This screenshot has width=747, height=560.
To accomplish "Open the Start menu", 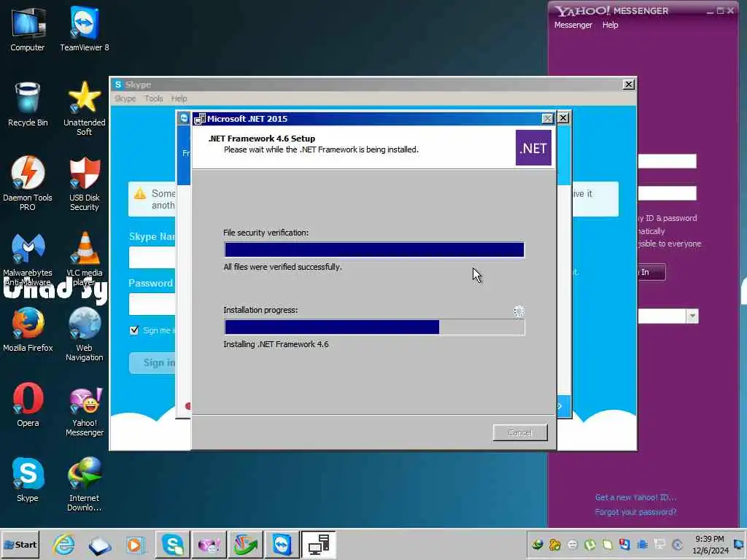I will [20, 545].
